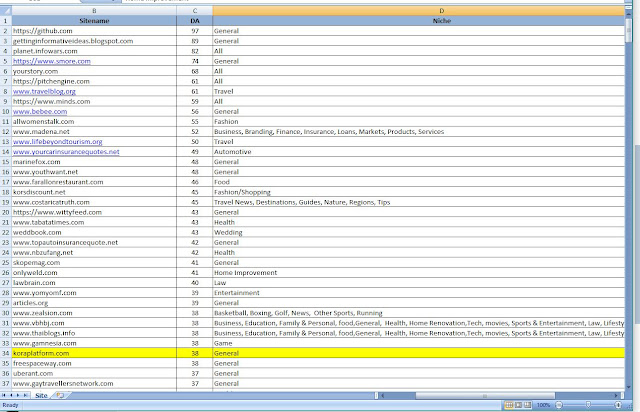Select the row 34 header
Viewport: 640px width, 412px height.
(6, 353)
